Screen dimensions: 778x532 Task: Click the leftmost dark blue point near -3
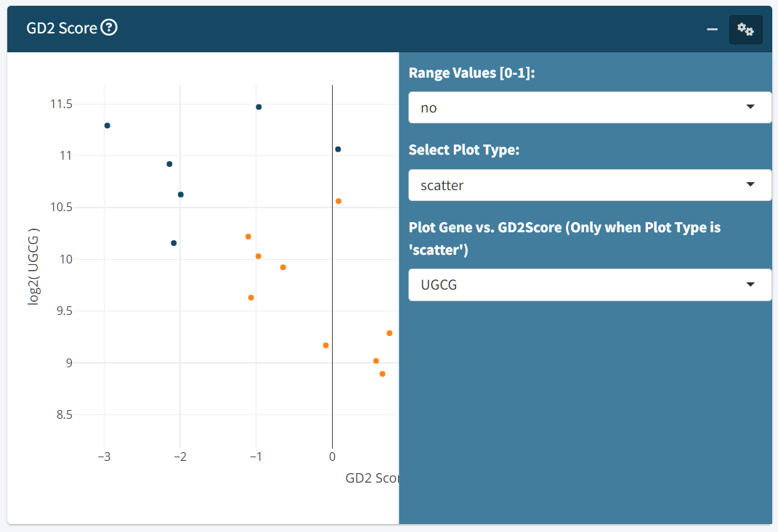108,126
